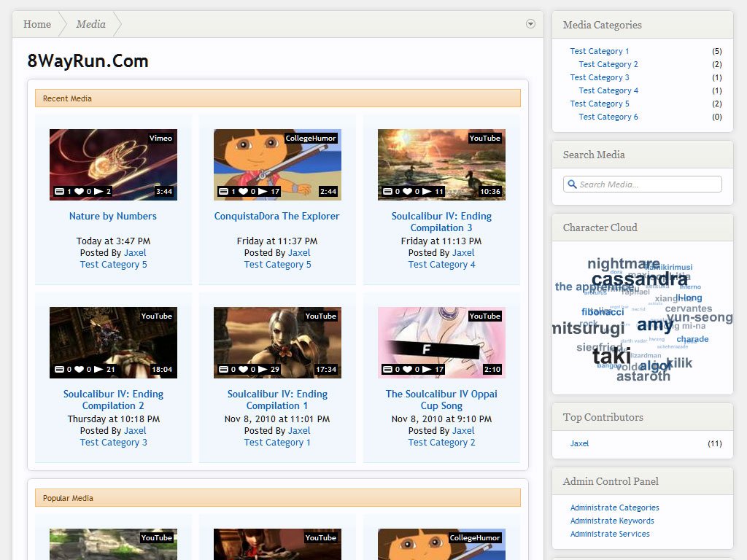Click kilik in Character Cloud
Viewport: 747px width, 560px height.
coord(679,363)
